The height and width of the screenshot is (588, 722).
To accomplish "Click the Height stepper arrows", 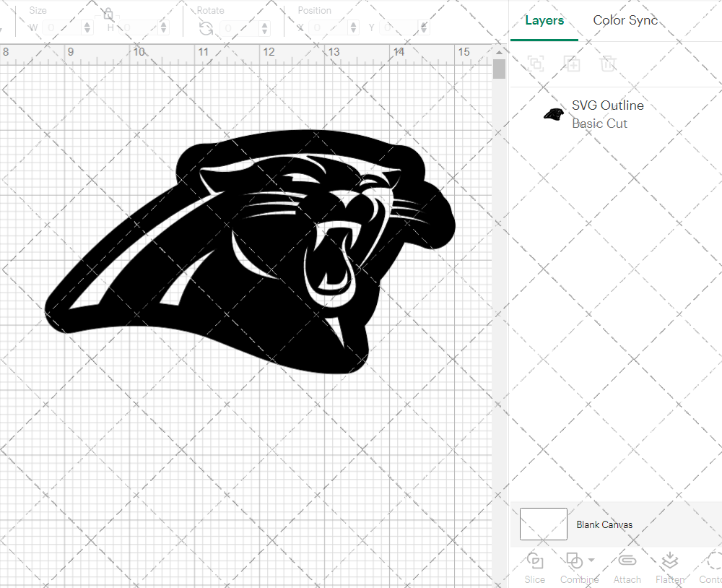I will coord(164,27).
